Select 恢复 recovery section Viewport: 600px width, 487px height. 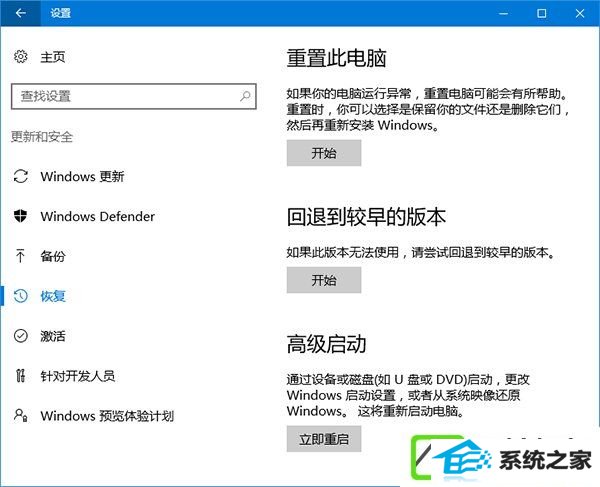(x=53, y=296)
